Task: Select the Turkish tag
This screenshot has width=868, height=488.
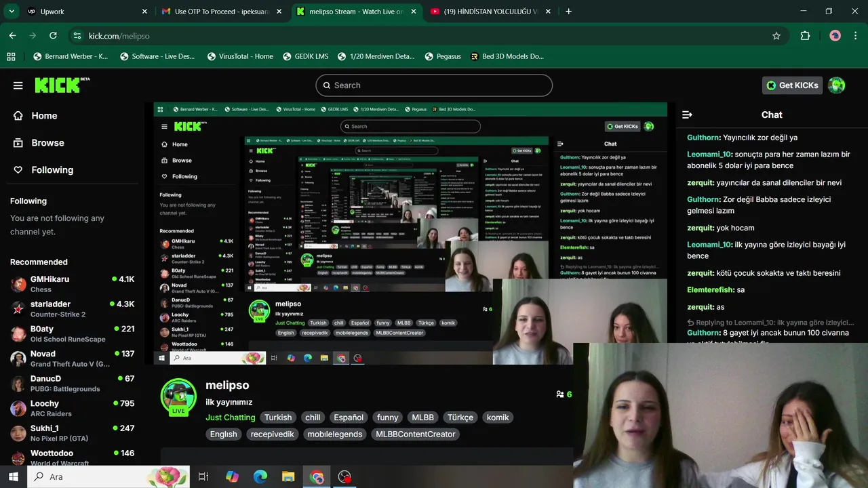Action: point(278,418)
